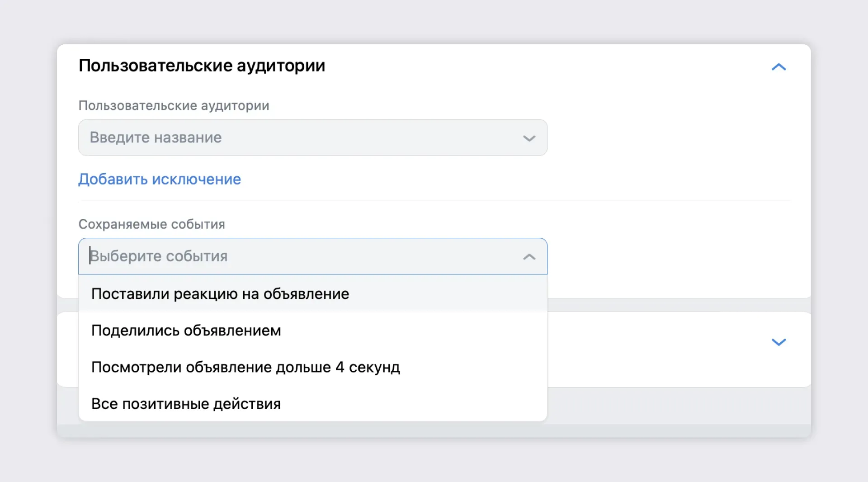
Task: Click empty space right of Выберите события field
Action: (669, 256)
